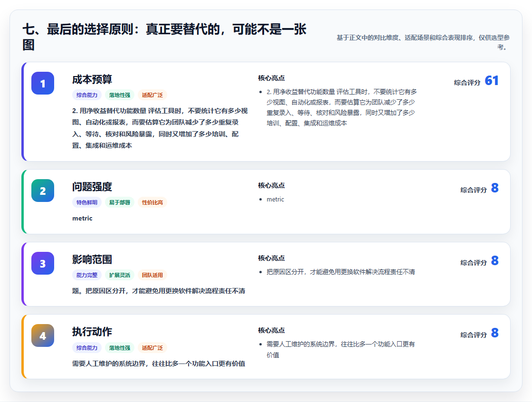The height and width of the screenshot is (402, 532).
Task: Click 适配广泛 tag in 成本预算 card
Action: coord(152,95)
